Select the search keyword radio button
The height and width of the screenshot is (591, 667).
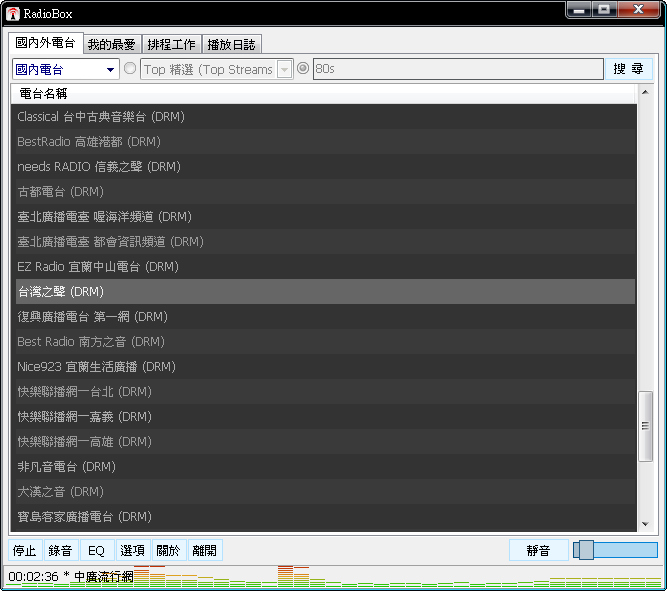coord(302,68)
